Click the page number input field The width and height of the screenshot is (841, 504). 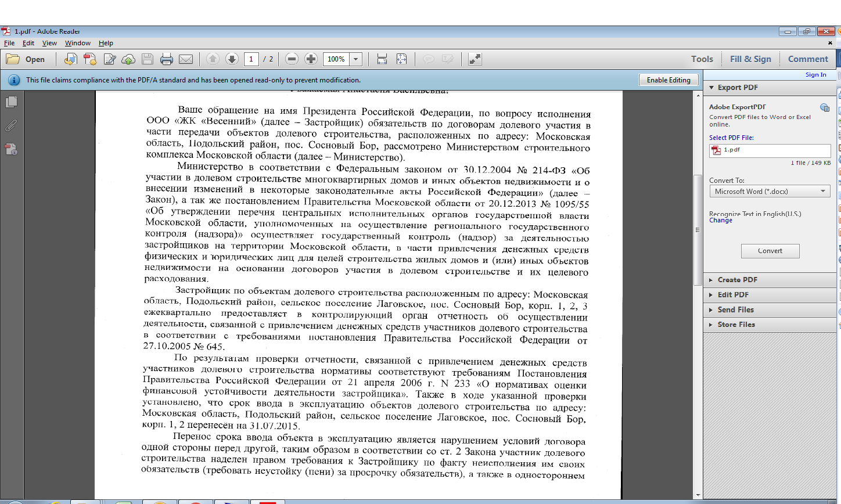pos(251,59)
